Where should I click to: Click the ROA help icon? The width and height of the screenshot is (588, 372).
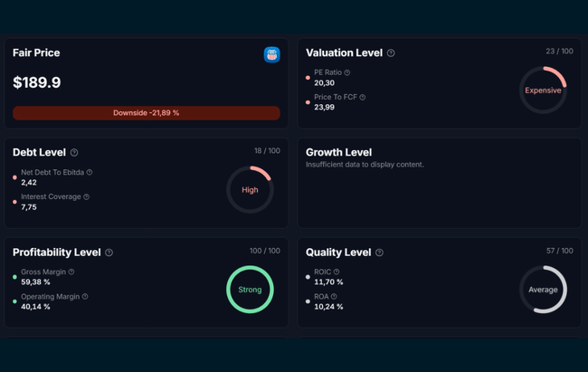click(x=333, y=296)
